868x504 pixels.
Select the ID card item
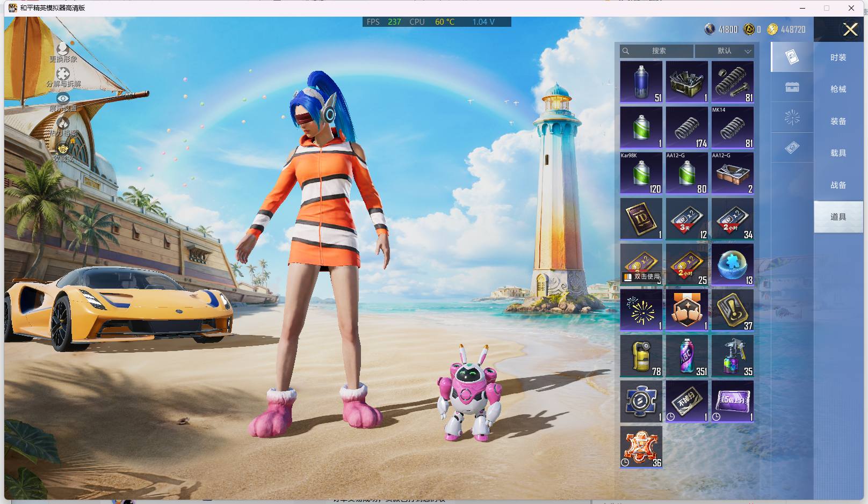point(641,219)
